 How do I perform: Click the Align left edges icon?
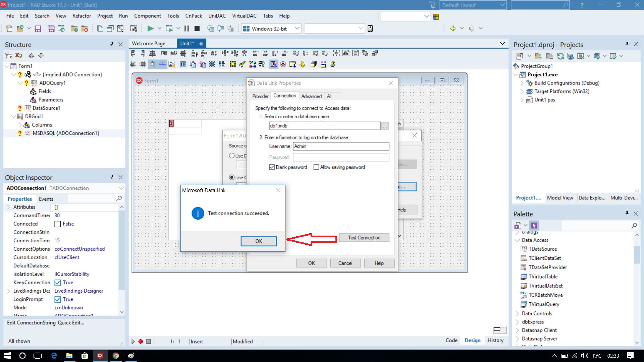pyautogui.click(x=133, y=53)
